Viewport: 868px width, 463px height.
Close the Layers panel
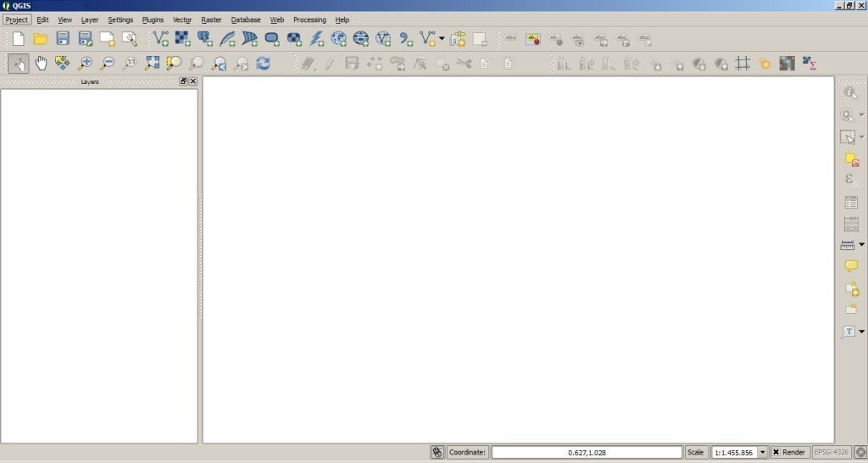tap(192, 81)
